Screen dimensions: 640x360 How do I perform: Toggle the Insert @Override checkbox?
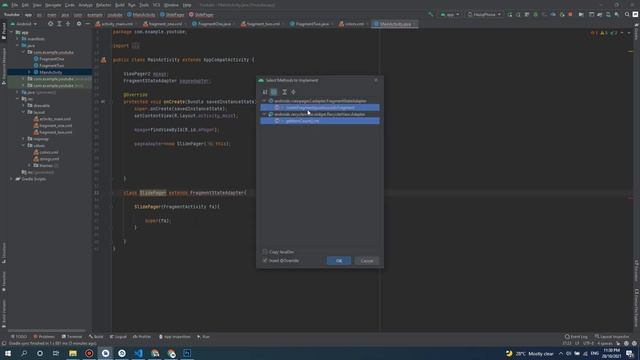coord(265,260)
